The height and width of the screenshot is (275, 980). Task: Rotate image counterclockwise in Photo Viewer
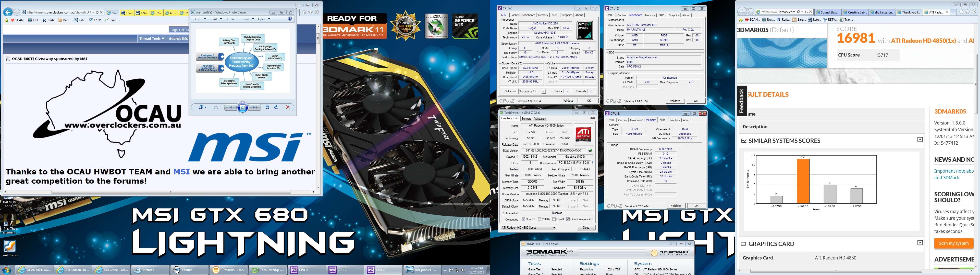pos(267,107)
